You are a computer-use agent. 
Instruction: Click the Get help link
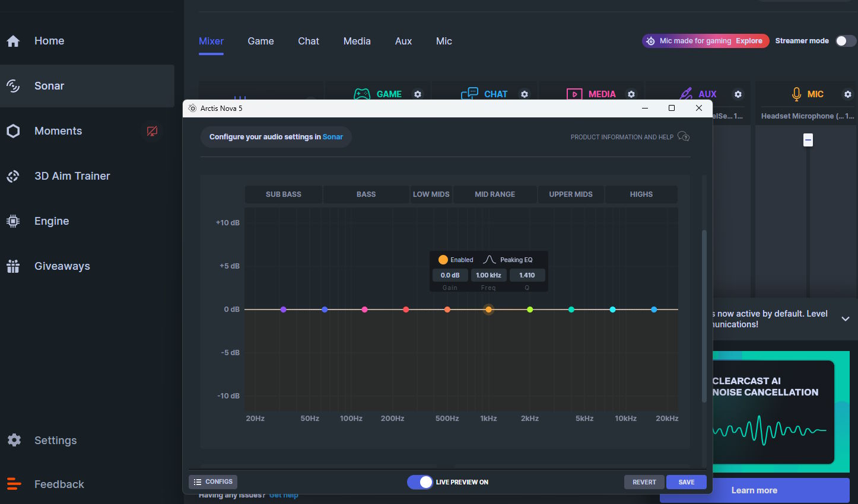click(x=284, y=495)
